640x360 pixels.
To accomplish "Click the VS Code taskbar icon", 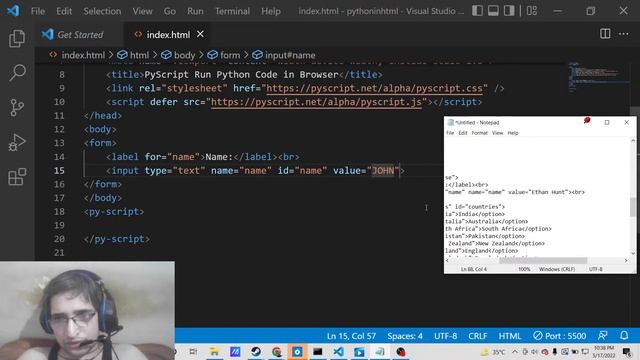I will pos(338,351).
